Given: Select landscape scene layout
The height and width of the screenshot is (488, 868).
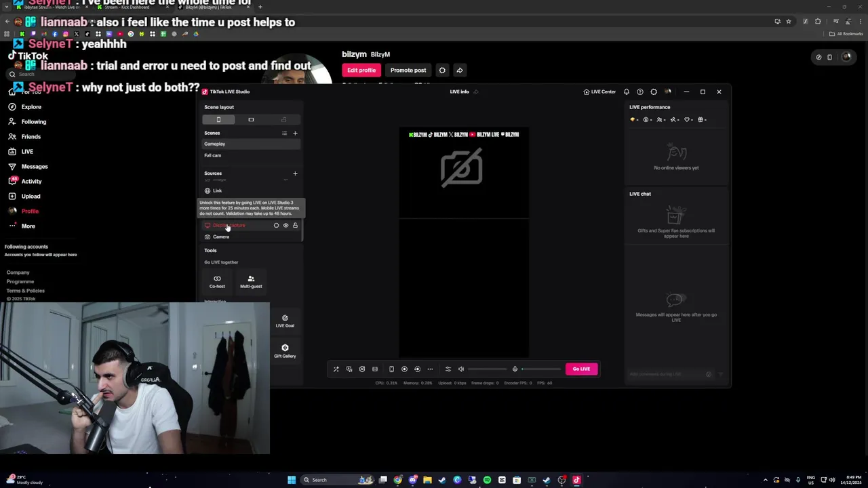Looking at the screenshot, I should click(x=251, y=120).
